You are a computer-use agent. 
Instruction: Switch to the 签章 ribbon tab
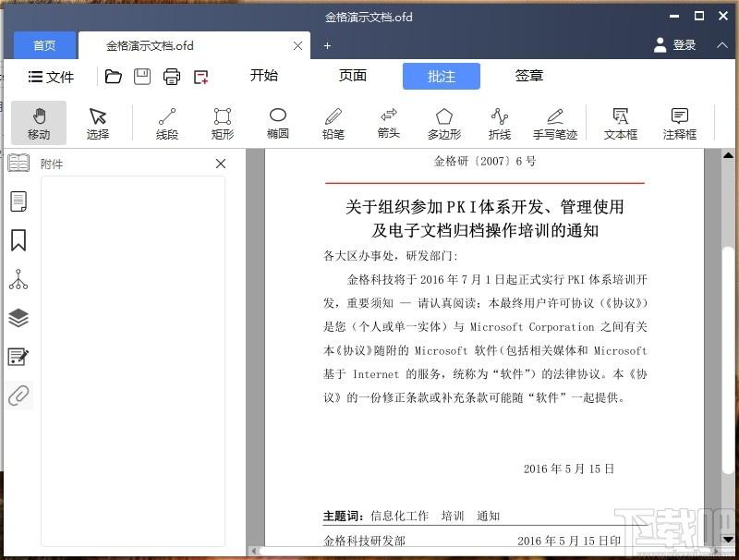pos(528,76)
